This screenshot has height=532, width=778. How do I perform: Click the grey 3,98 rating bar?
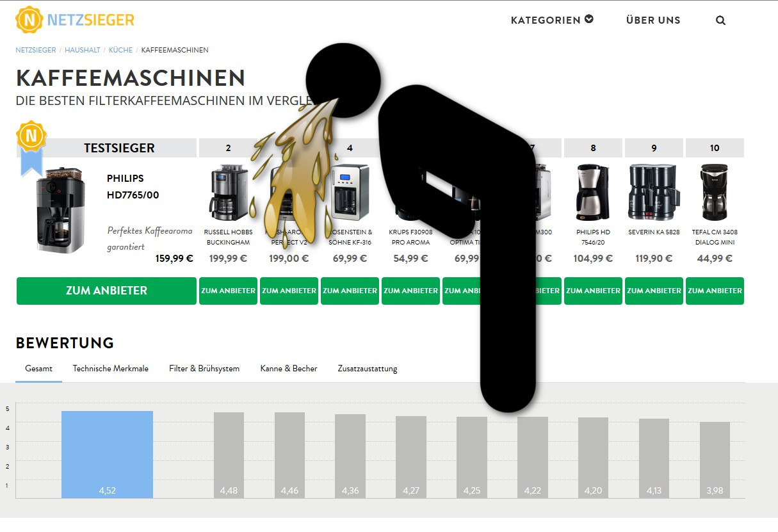coord(715,460)
